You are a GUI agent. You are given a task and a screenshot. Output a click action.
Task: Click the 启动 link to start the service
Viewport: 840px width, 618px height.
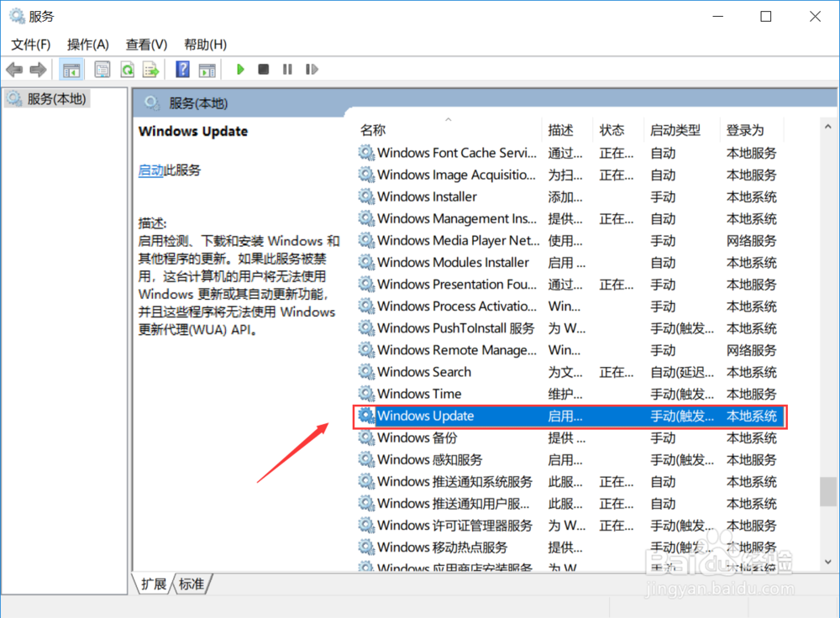(x=150, y=170)
